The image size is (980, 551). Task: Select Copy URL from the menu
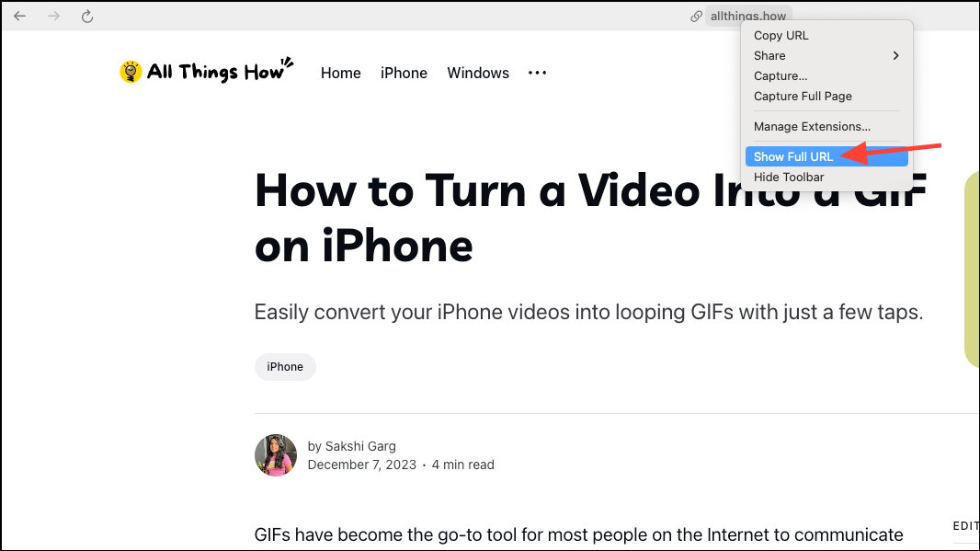pyautogui.click(x=781, y=35)
